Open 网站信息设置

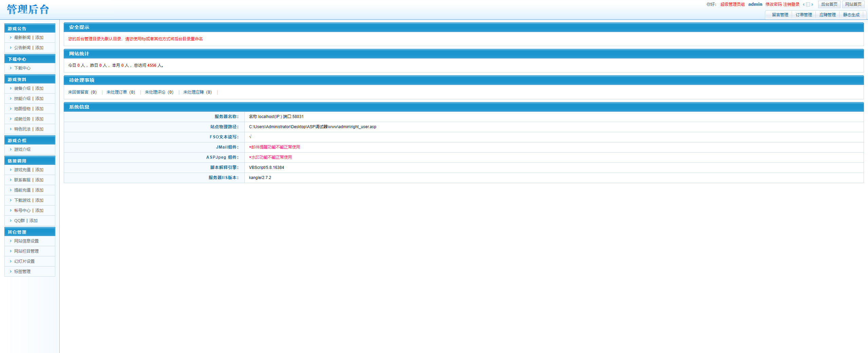click(x=26, y=241)
